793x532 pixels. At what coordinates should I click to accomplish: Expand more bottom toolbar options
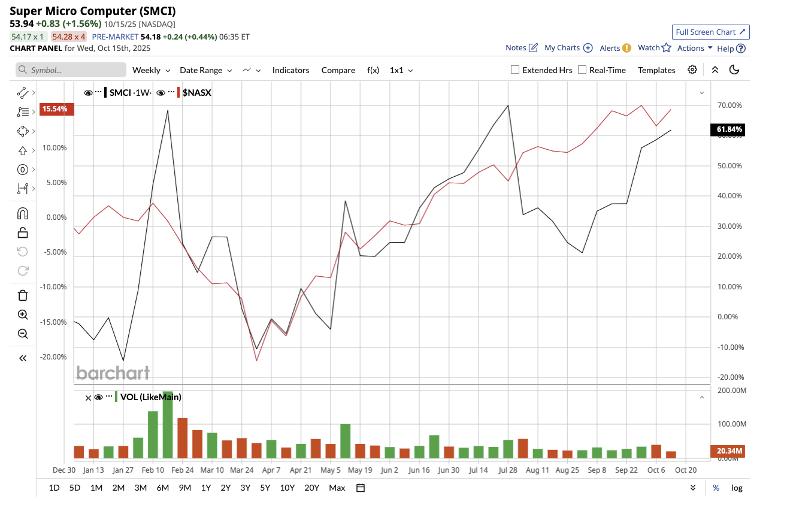(x=693, y=488)
